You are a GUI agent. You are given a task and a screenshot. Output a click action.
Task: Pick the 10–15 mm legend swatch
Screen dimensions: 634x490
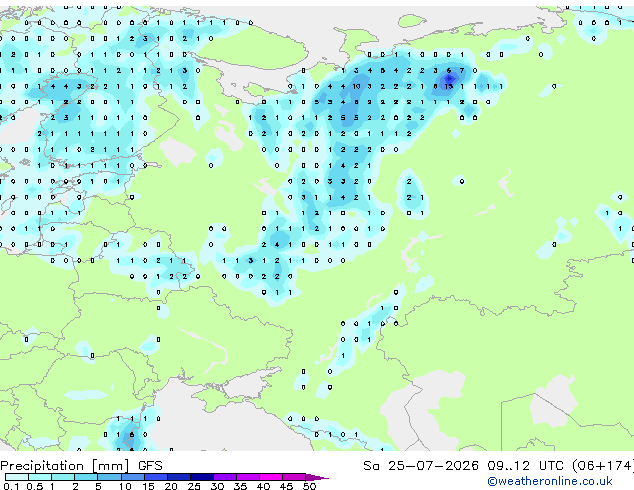coord(132,477)
